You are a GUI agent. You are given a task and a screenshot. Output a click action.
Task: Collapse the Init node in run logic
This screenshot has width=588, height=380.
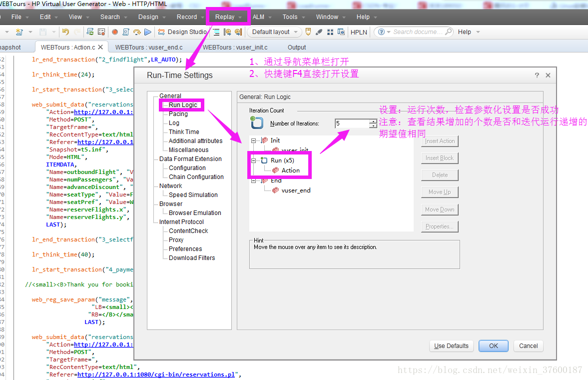253,140
